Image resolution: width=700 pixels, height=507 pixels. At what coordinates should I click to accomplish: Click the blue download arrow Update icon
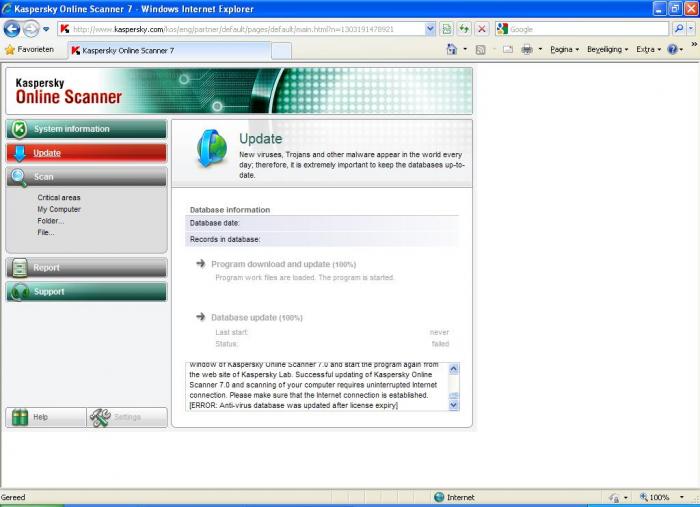point(19,153)
